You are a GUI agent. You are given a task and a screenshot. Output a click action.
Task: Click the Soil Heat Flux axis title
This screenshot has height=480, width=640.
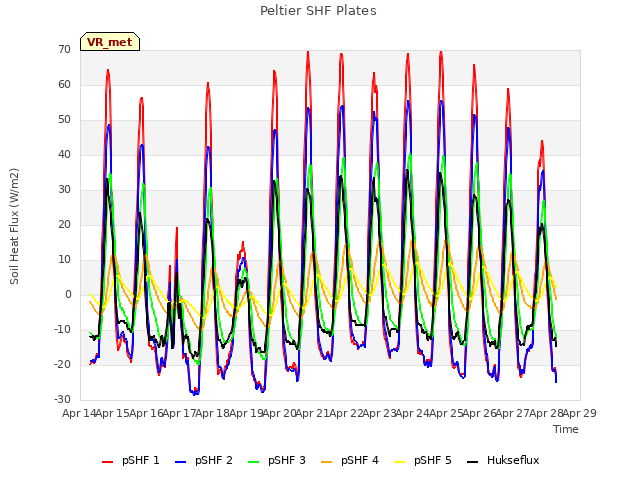[x=14, y=226]
